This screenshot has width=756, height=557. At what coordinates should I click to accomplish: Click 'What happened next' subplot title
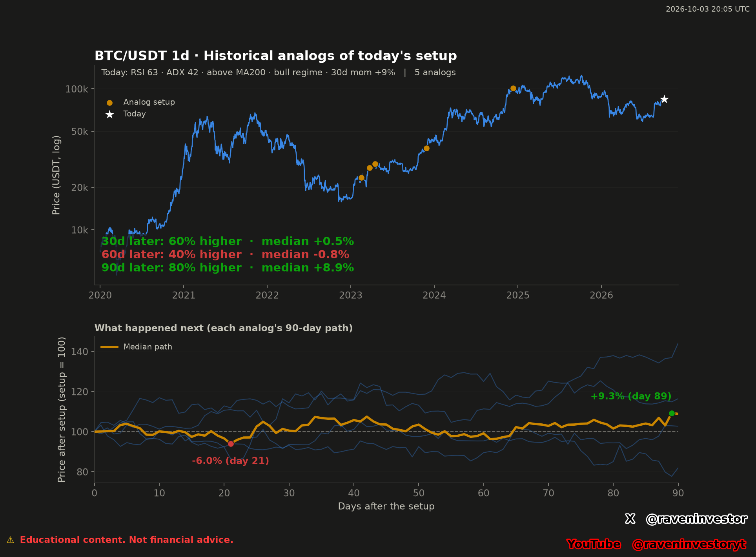tap(224, 328)
